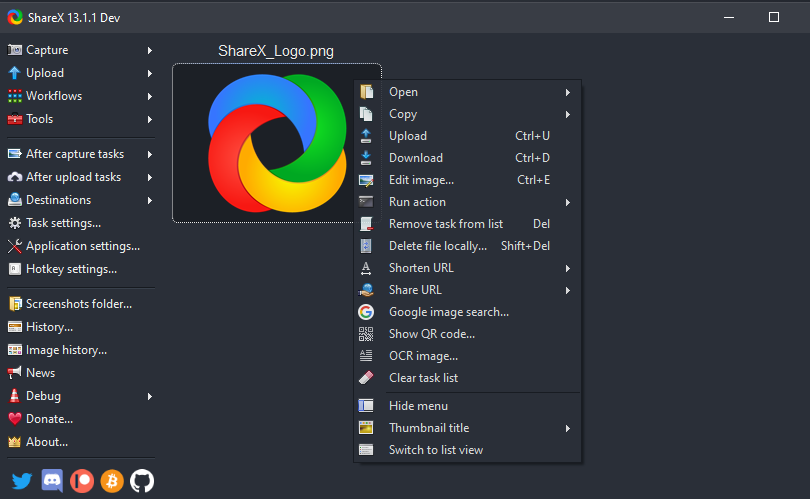The width and height of the screenshot is (810, 499).
Task: Select Upload in the context menu
Action: point(468,136)
